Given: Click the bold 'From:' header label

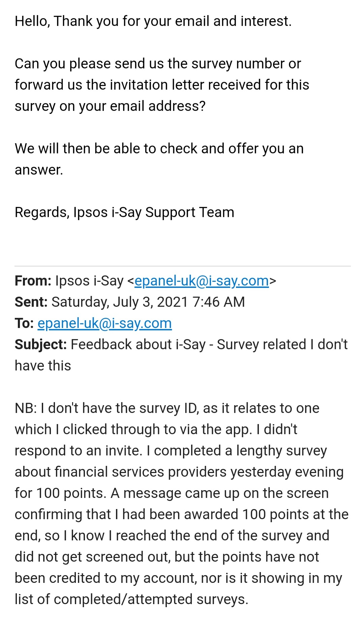Looking at the screenshot, I should [x=33, y=281].
